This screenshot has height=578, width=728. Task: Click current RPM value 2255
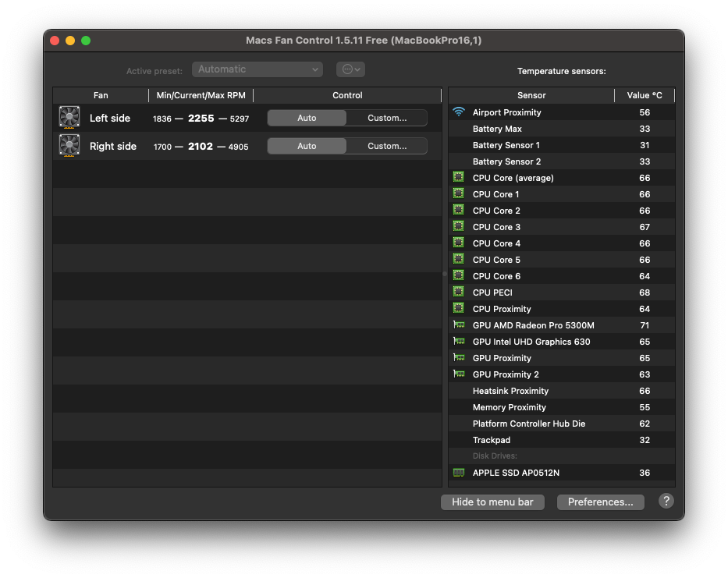click(201, 118)
